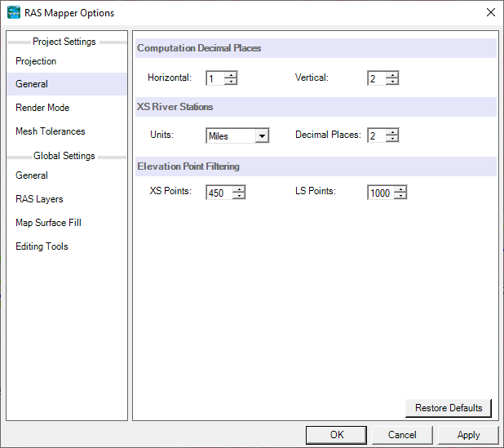This screenshot has height=448, width=504.
Task: Click into the LS Points value field
Action: pyautogui.click(x=381, y=193)
